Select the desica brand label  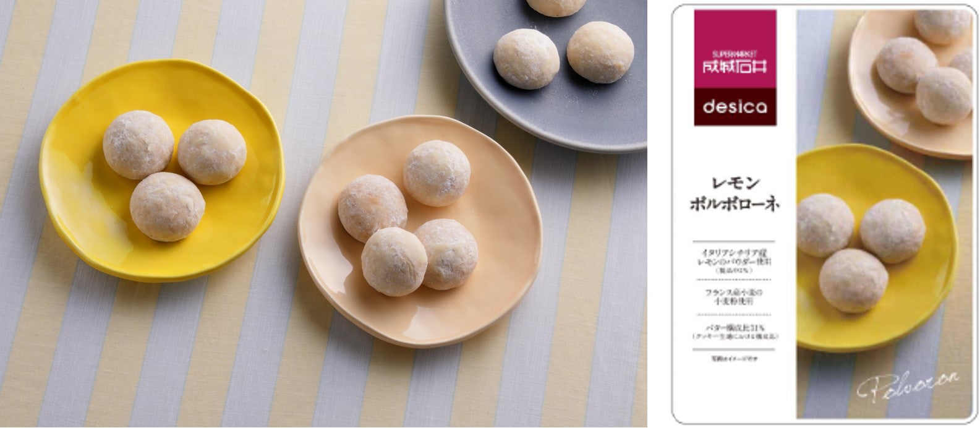click(x=735, y=108)
